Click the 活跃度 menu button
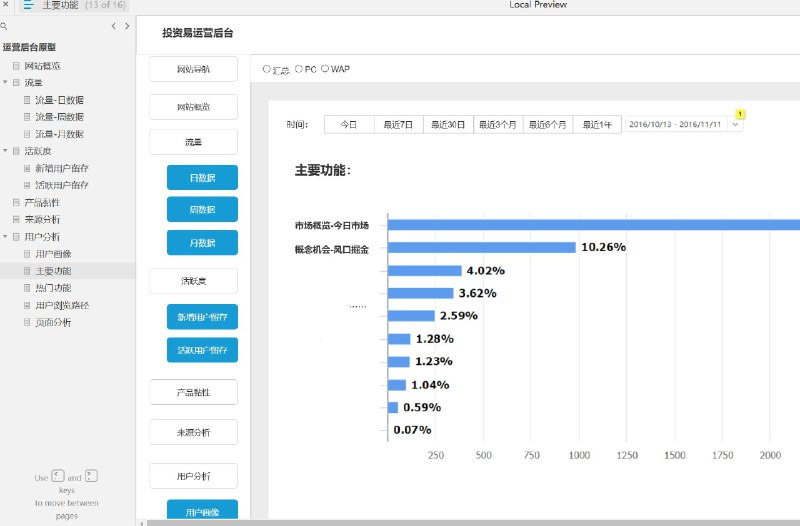The width and height of the screenshot is (800, 526). [193, 281]
